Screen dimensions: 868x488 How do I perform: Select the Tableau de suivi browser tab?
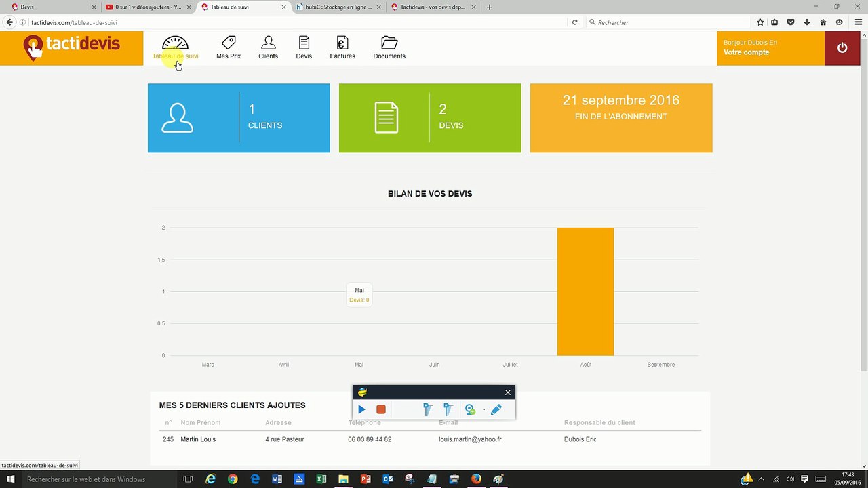coord(243,7)
